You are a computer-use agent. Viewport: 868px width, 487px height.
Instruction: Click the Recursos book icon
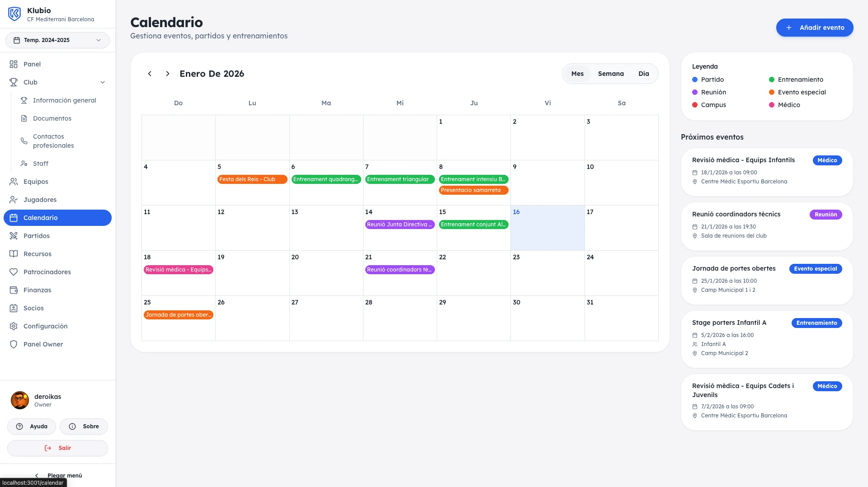coord(14,254)
